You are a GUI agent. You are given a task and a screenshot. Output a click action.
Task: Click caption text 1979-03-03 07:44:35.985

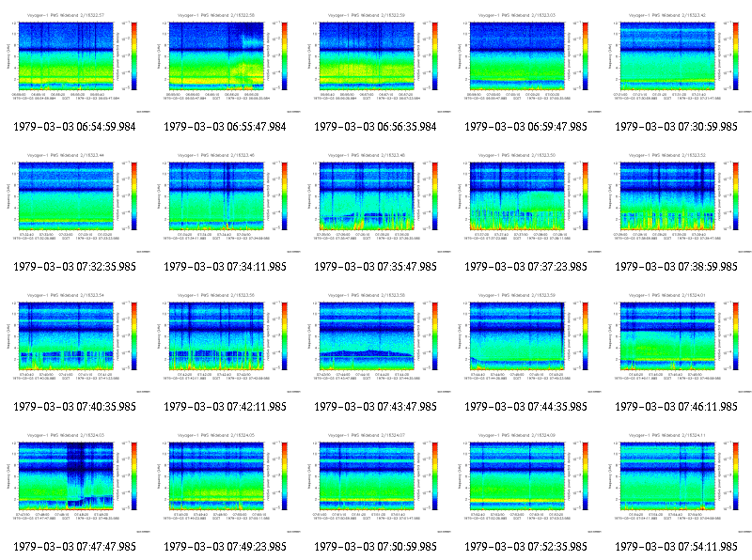pos(525,407)
